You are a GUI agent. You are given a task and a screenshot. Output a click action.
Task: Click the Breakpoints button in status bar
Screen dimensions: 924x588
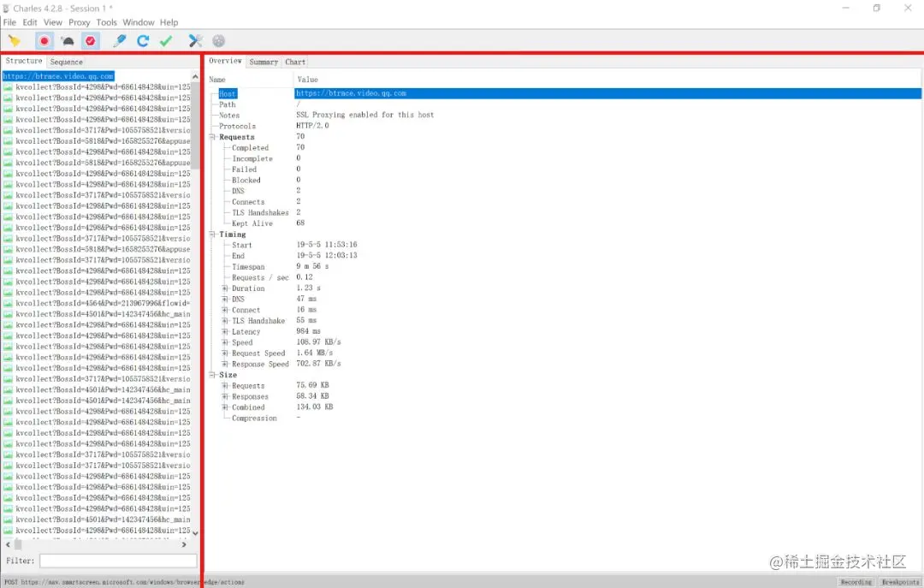(900, 581)
